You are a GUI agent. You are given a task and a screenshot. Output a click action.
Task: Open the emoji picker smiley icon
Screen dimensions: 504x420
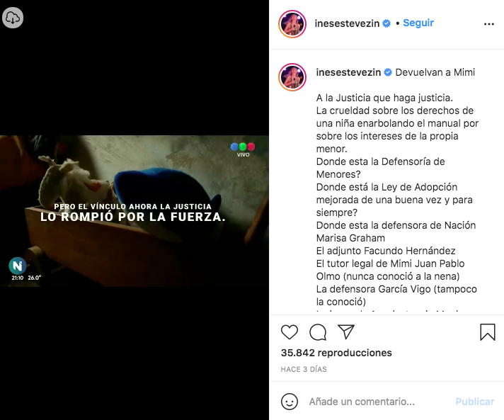pos(290,402)
